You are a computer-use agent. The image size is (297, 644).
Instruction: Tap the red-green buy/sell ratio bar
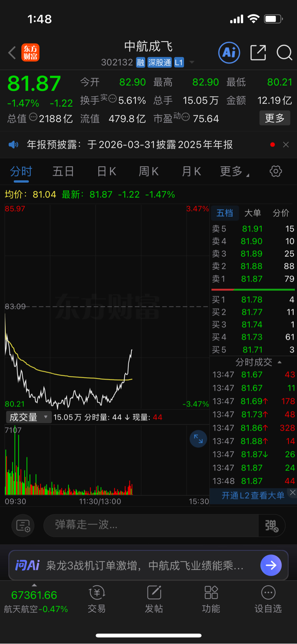[x=253, y=289]
